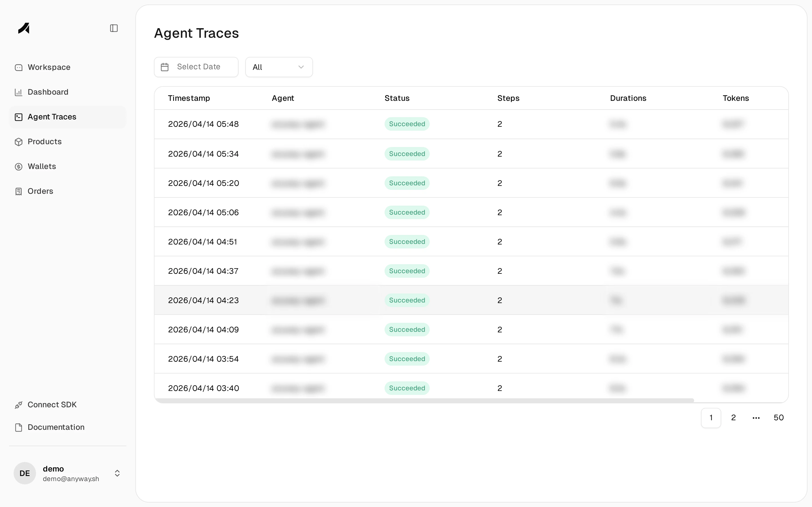Select the Workspace sidebar icon
The height and width of the screenshot is (507, 812).
coord(19,67)
